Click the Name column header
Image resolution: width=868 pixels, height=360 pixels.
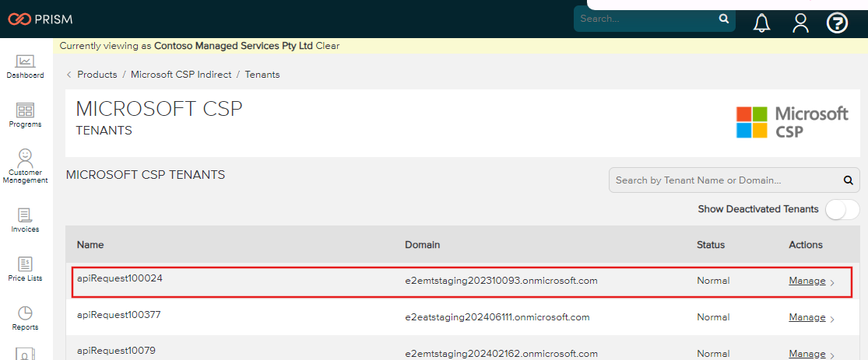pos(90,244)
